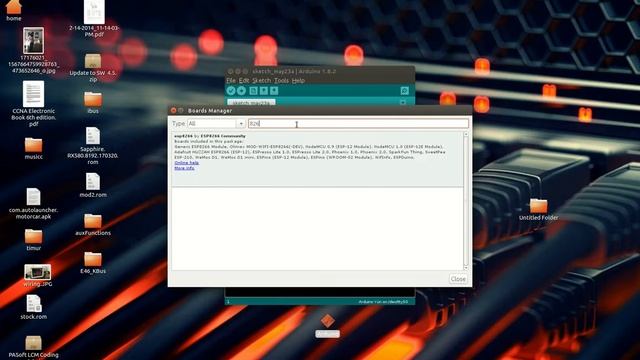Expand the tab options arrow in Arduino
Viewport: 640px width, 360px height.
click(403, 102)
